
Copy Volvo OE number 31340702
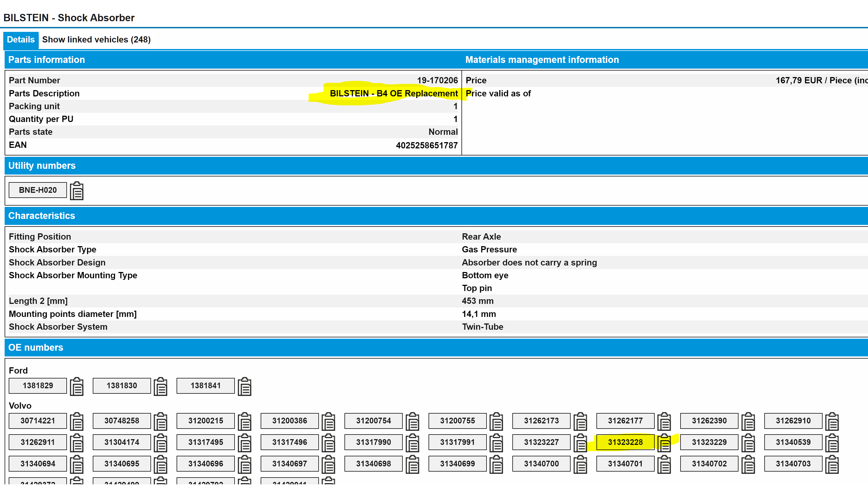(748, 465)
